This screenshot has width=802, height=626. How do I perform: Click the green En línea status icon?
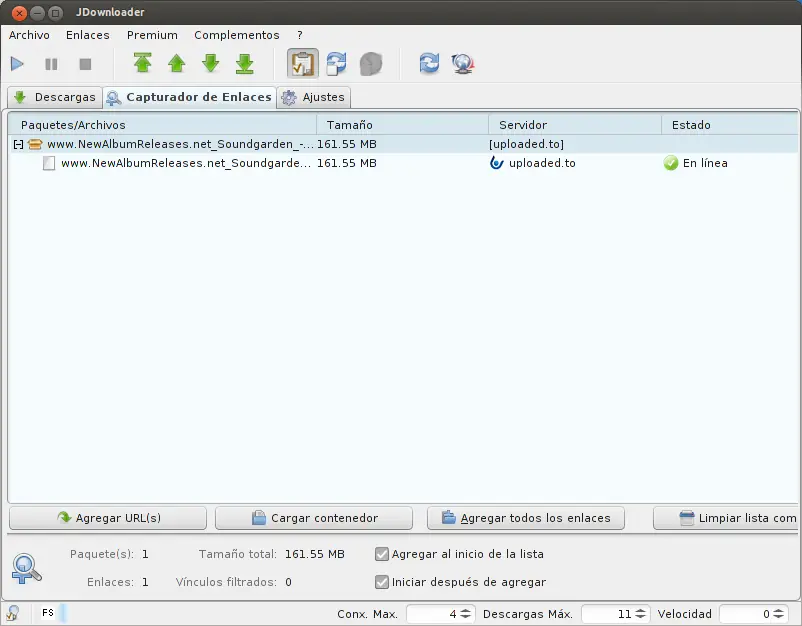(671, 163)
